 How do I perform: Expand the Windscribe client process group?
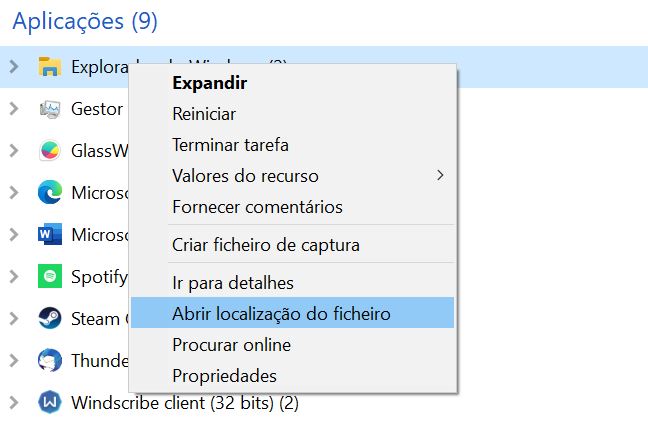[x=14, y=402]
